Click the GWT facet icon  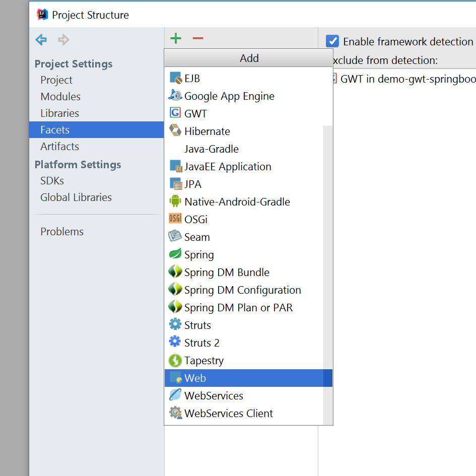tap(175, 113)
